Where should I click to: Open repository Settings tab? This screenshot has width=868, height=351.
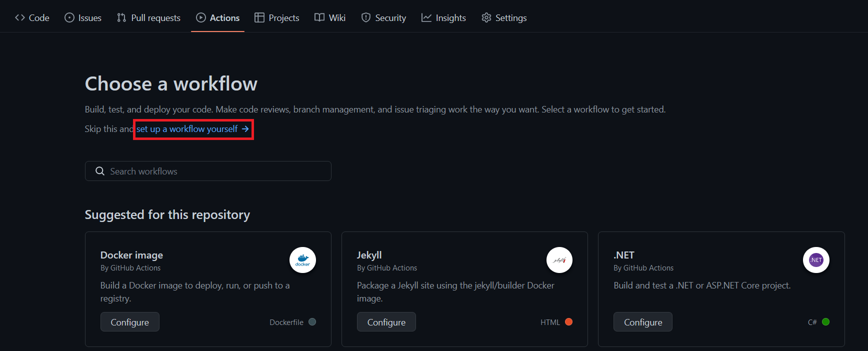point(504,18)
